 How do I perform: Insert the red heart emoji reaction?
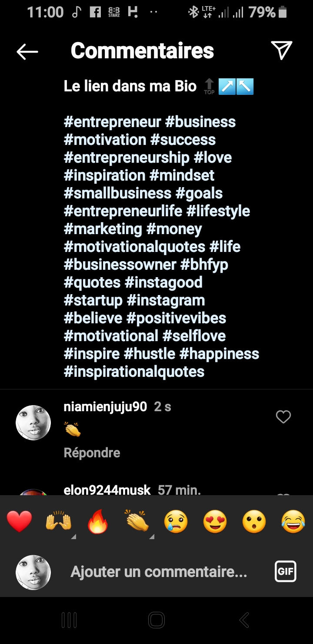coord(20,522)
